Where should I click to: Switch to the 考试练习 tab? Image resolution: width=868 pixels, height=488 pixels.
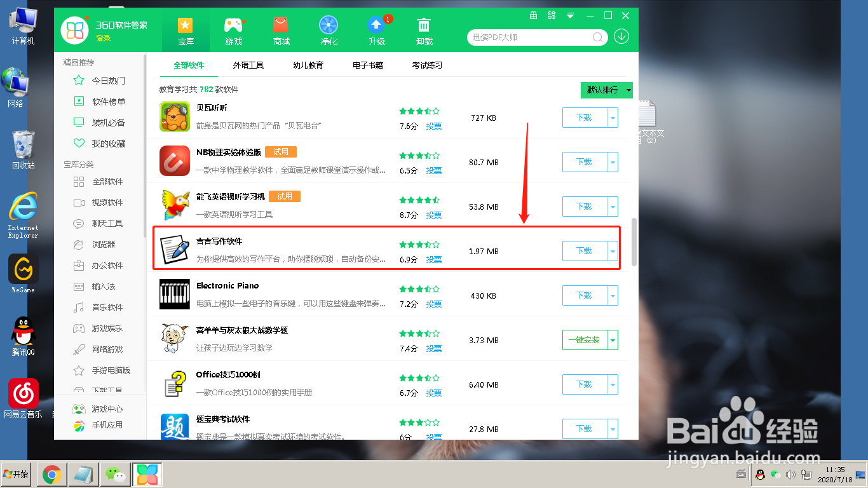[427, 65]
